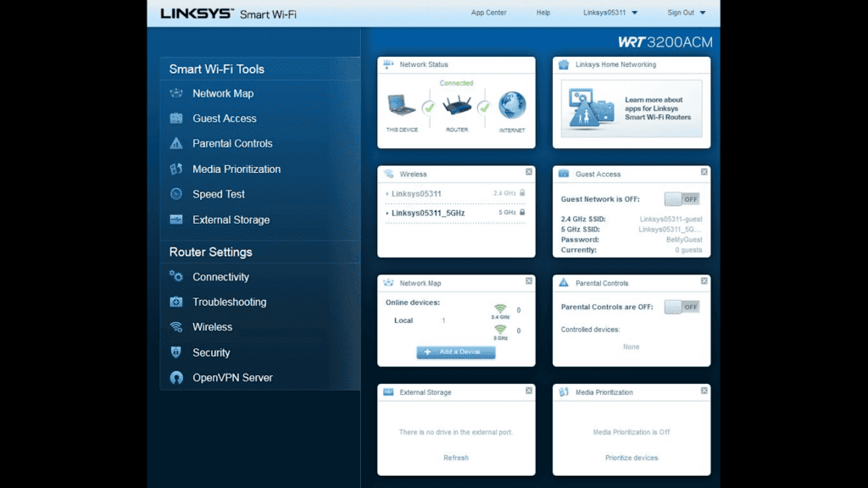Open Guest Access from Smart Wi-Fi Tools
Viewport: 868px width, 488px height.
[x=222, y=118]
